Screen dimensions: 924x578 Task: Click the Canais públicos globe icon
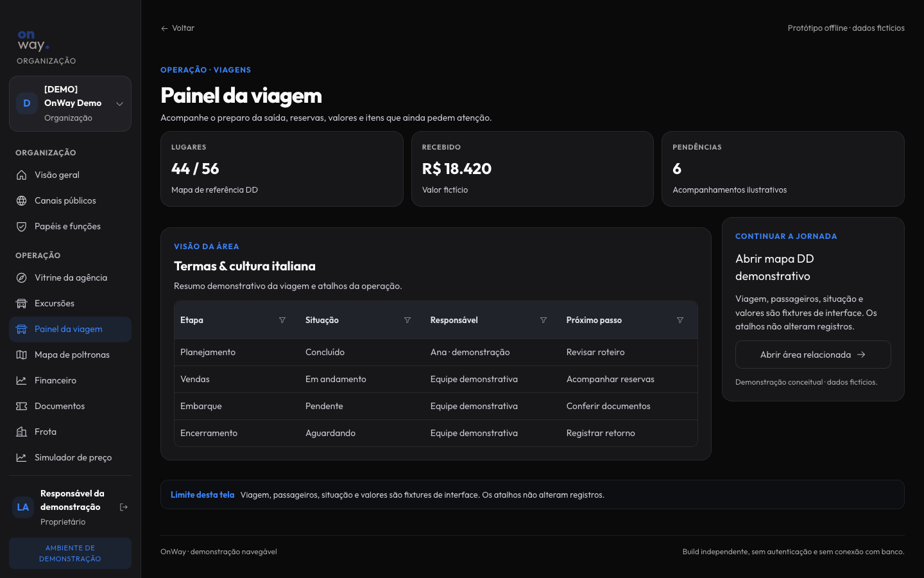click(21, 200)
